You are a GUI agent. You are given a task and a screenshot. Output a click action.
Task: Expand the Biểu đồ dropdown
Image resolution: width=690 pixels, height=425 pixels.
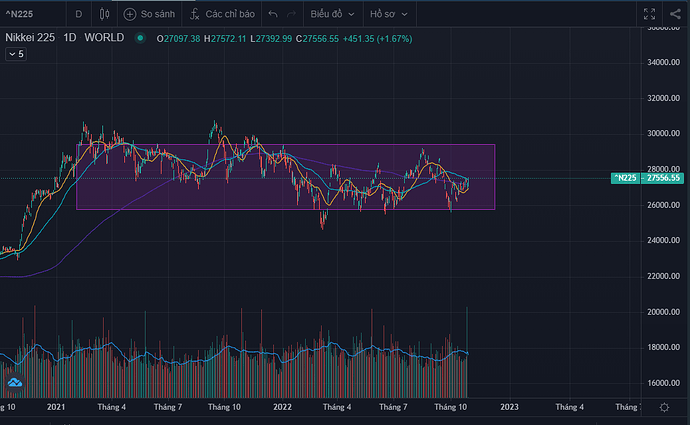coord(333,15)
